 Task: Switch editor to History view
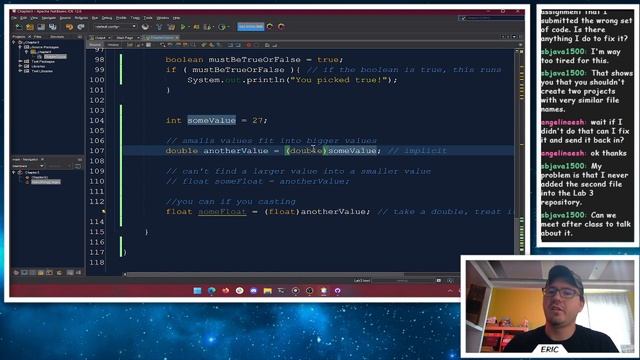coord(113,44)
